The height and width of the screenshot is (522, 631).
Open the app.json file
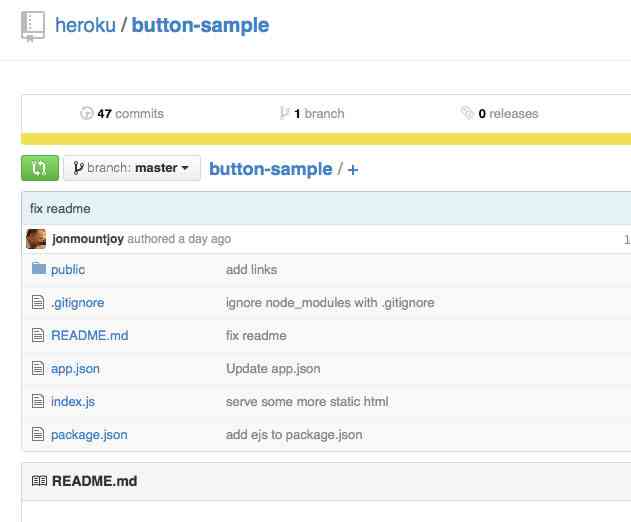[x=75, y=369]
